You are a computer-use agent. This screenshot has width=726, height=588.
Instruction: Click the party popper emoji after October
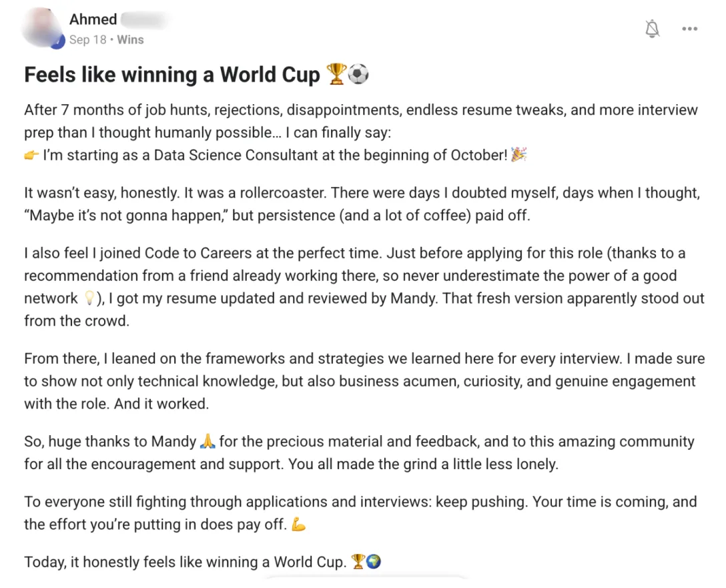[518, 154]
